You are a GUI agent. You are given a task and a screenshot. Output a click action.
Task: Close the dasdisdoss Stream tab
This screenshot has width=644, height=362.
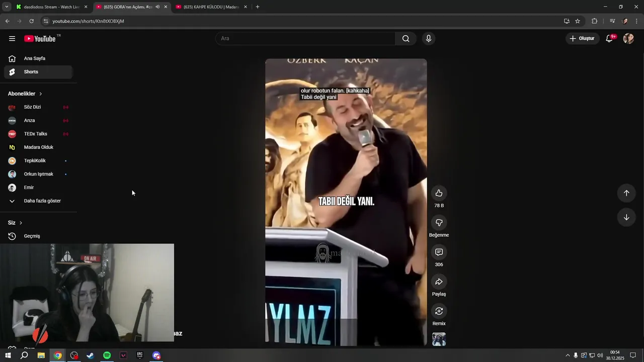pos(86,7)
